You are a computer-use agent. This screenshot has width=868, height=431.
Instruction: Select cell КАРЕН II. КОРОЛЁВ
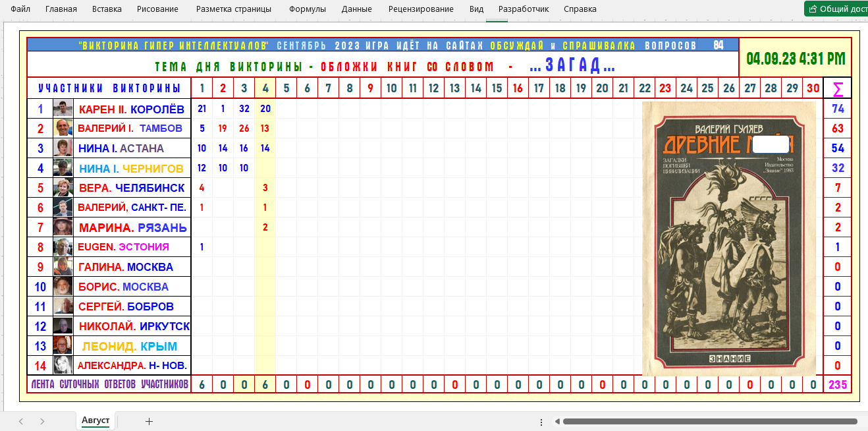tap(132, 109)
